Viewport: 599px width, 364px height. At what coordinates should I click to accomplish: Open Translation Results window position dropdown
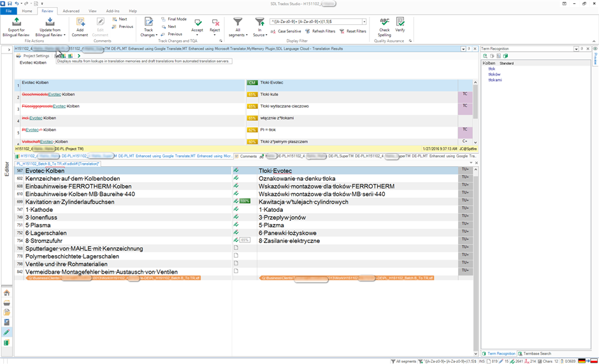pyautogui.click(x=463, y=49)
